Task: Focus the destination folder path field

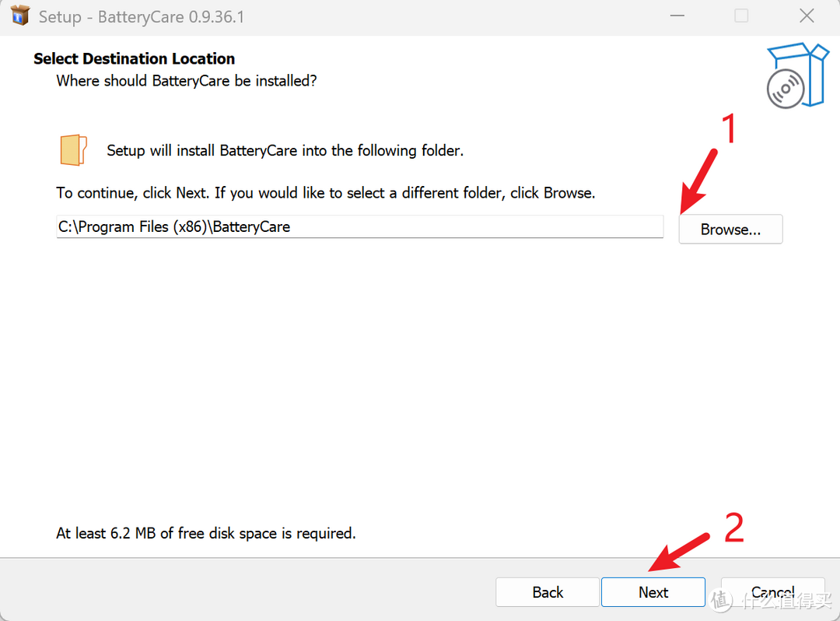Action: tap(360, 226)
